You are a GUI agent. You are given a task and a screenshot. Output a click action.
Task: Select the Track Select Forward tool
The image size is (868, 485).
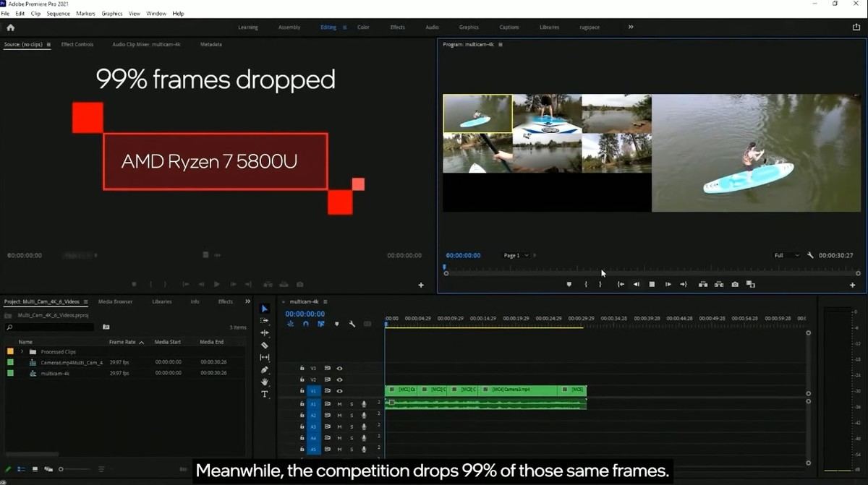pyautogui.click(x=264, y=321)
